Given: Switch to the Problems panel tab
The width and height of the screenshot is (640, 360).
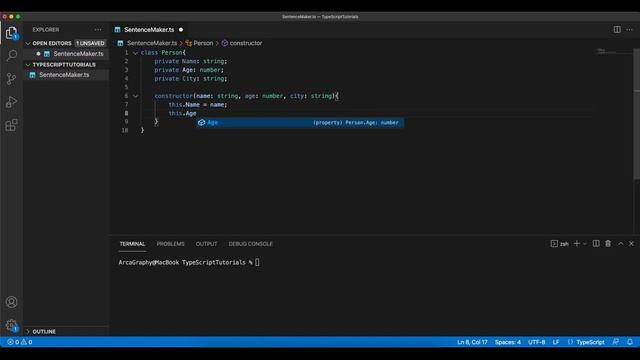Looking at the screenshot, I should [x=170, y=244].
